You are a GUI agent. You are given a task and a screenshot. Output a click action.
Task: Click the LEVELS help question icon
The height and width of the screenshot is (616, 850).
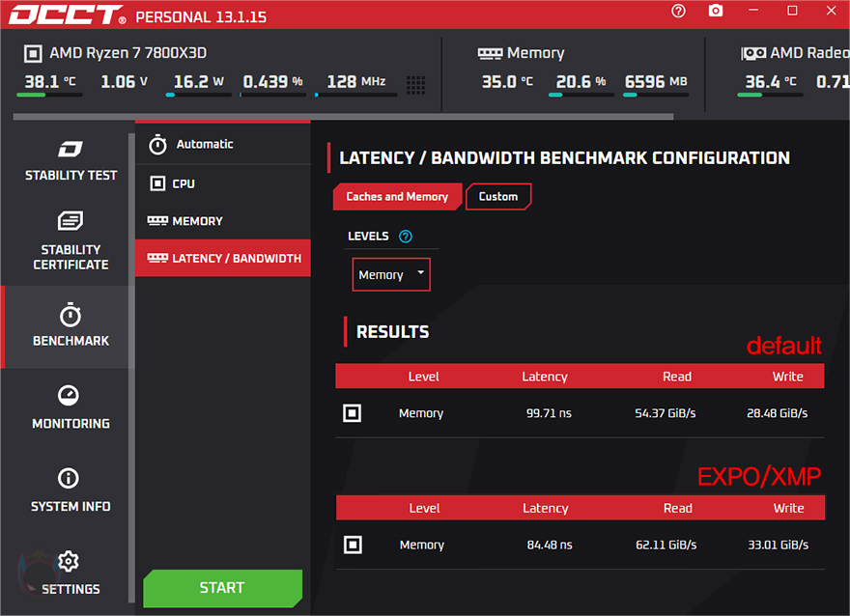pyautogui.click(x=406, y=237)
